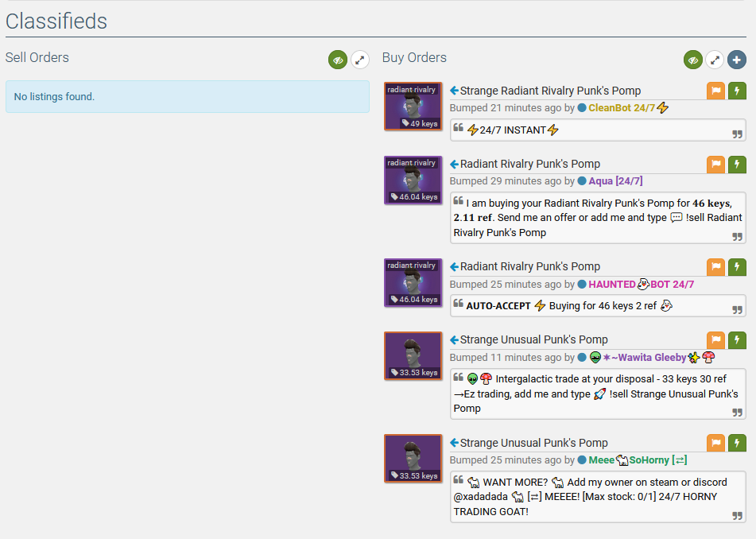756x539 pixels.
Task: Open Meee SoHorny's 33.53 keys item thumbnail
Action: (413, 459)
